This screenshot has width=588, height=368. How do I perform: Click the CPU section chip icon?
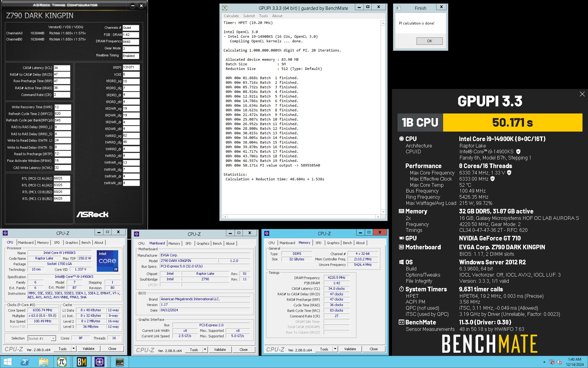[x=401, y=139]
